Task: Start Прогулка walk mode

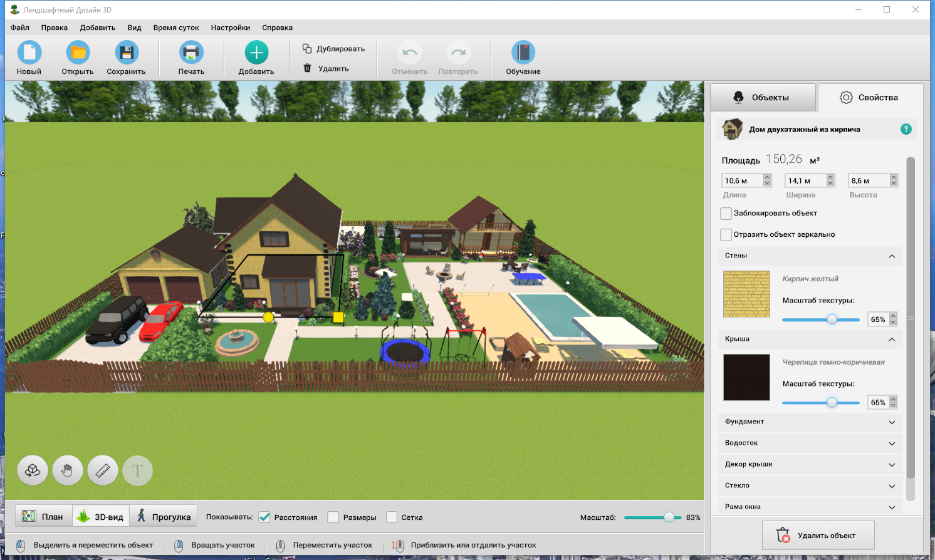Action: [x=164, y=516]
